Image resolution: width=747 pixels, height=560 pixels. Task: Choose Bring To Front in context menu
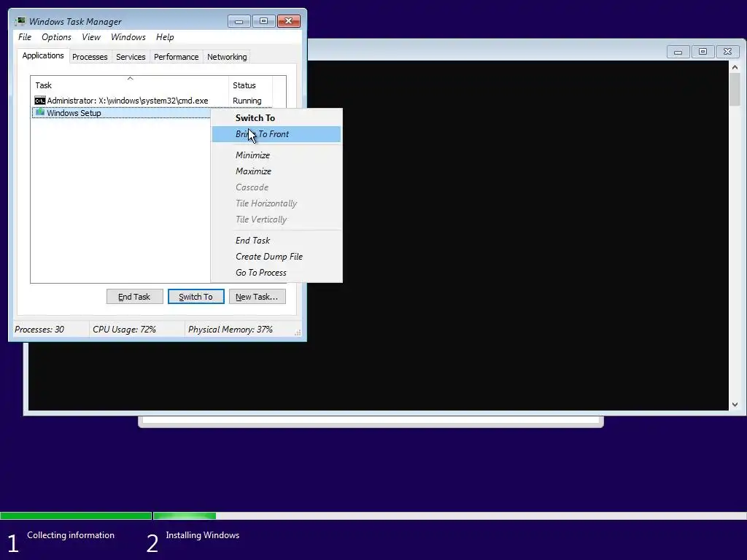tap(276, 134)
